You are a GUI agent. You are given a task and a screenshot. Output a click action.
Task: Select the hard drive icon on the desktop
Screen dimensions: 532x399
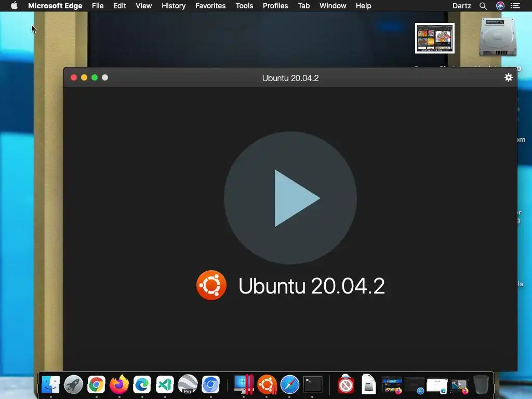[497, 37]
